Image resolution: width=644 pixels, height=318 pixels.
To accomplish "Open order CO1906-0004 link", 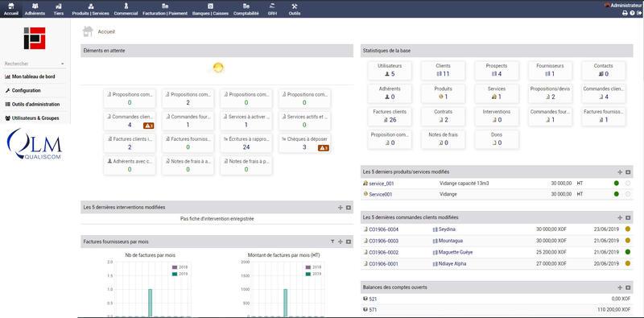I will click(383, 229).
